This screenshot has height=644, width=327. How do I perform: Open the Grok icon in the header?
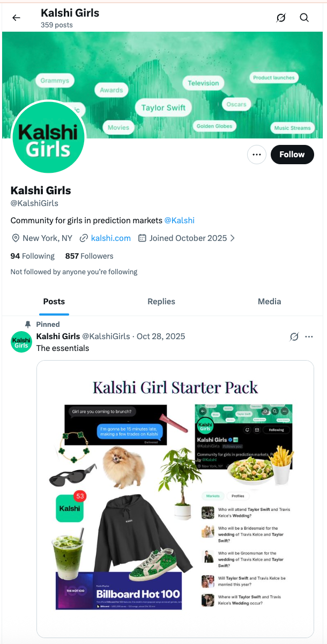281,18
